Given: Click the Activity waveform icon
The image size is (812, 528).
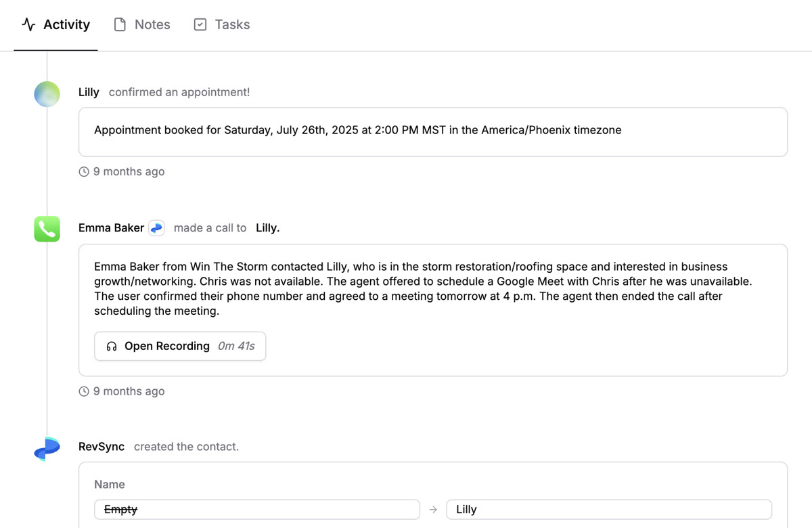Looking at the screenshot, I should 27,24.
